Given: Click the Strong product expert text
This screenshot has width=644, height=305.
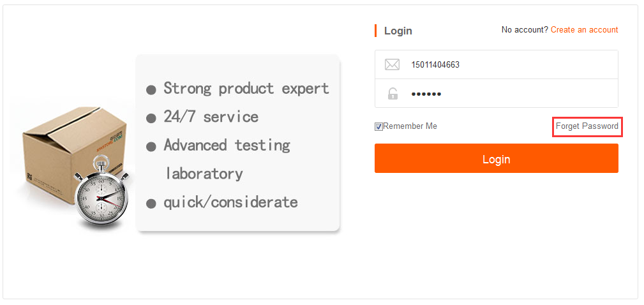Looking at the screenshot, I should [246, 88].
